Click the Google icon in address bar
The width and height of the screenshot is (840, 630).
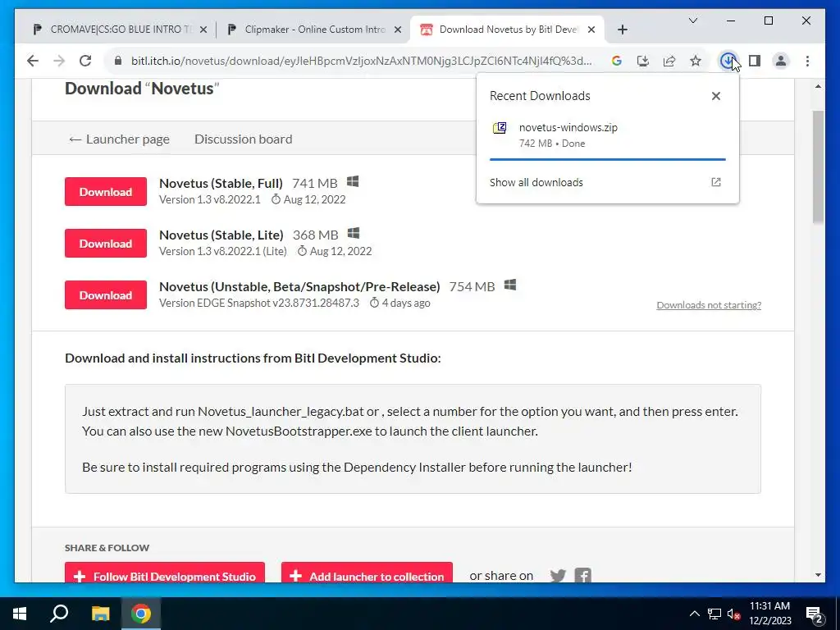coord(617,61)
